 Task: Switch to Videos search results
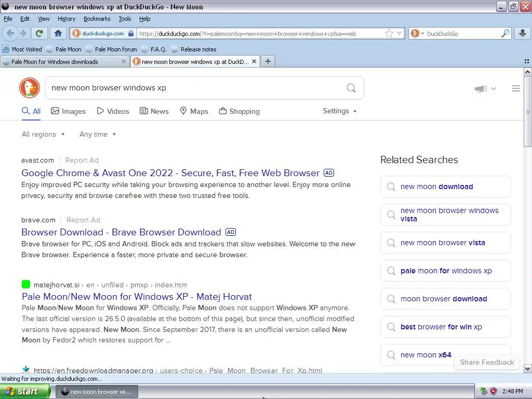[x=113, y=111]
